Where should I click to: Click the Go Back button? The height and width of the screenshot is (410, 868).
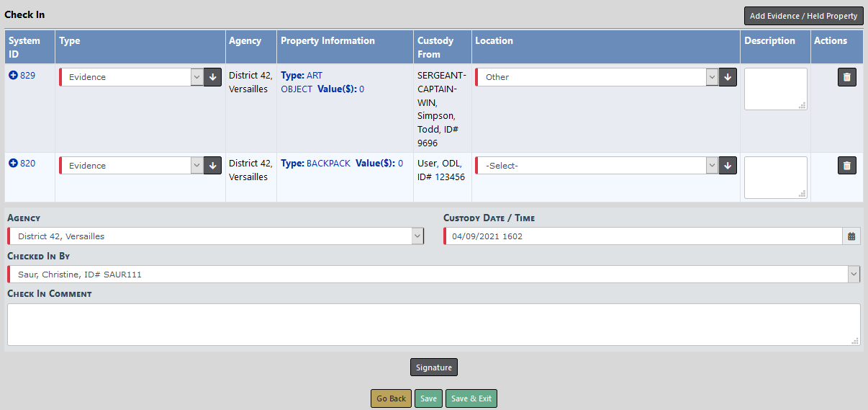tap(391, 398)
